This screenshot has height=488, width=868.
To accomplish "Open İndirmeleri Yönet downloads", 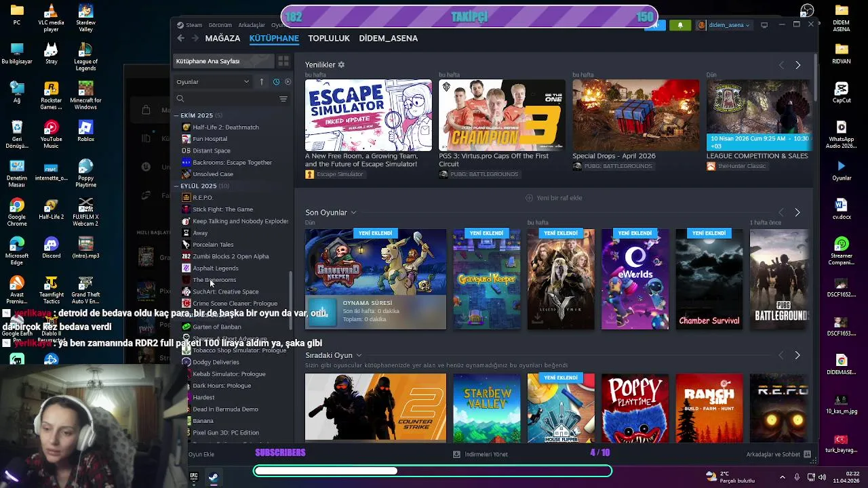I will [x=480, y=454].
